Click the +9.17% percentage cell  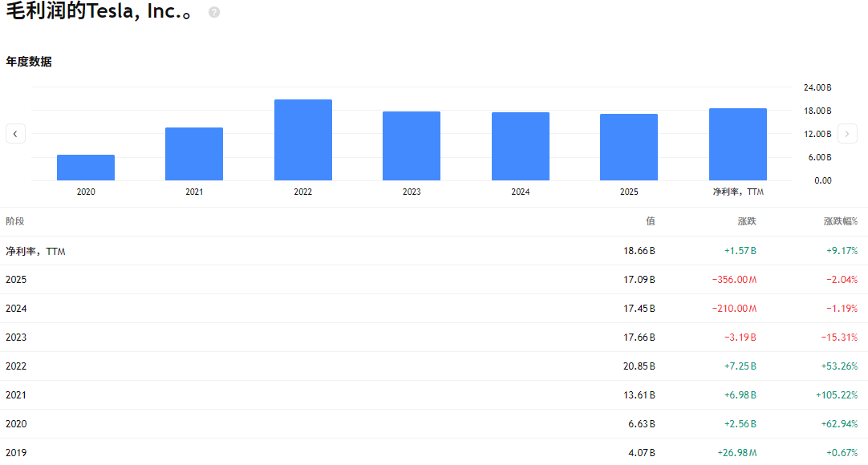coord(842,251)
